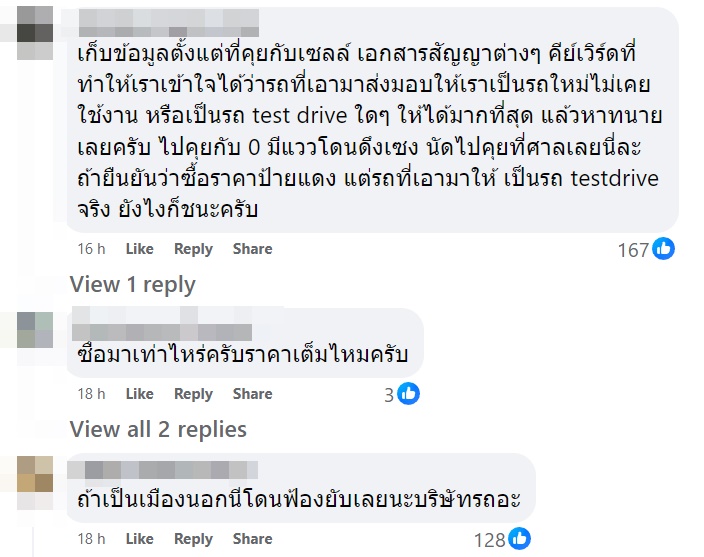This screenshot has height=557, width=704.
Task: Click the 167 reactions count
Action: (633, 250)
